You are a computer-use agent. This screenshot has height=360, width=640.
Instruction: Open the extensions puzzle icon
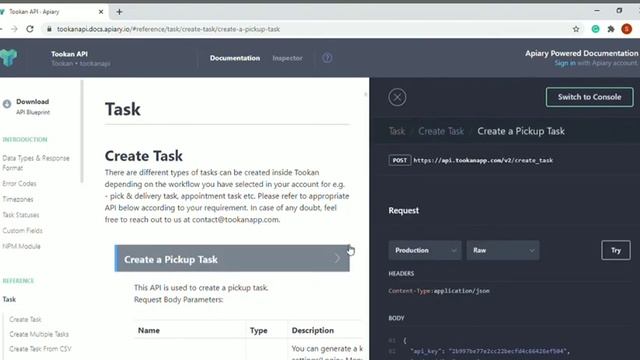tap(611, 29)
